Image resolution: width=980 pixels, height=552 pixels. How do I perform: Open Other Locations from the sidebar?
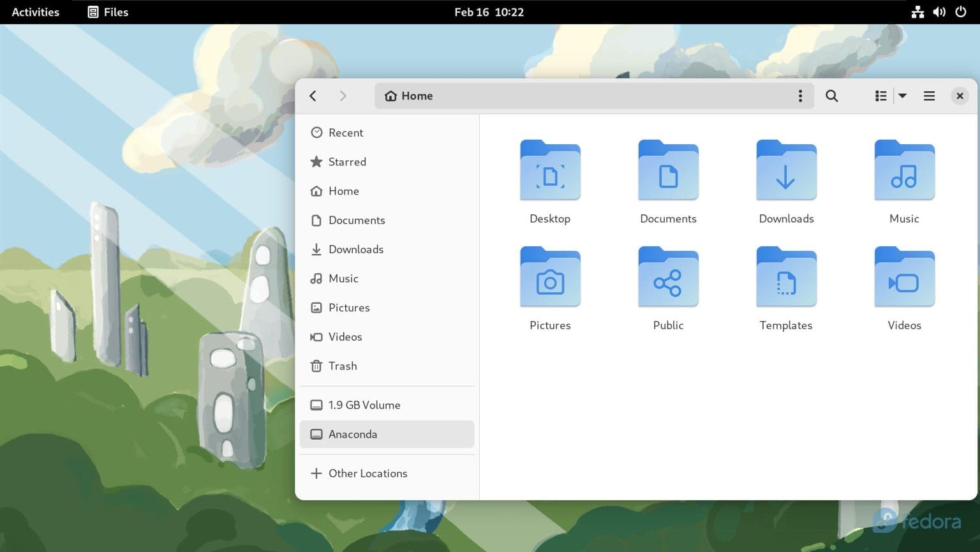click(368, 474)
